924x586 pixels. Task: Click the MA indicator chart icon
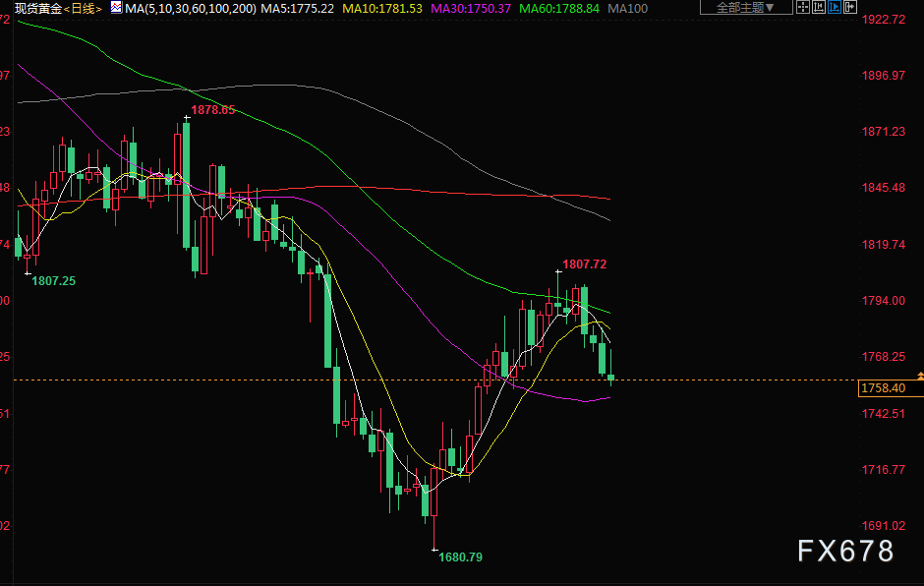pyautogui.click(x=116, y=8)
